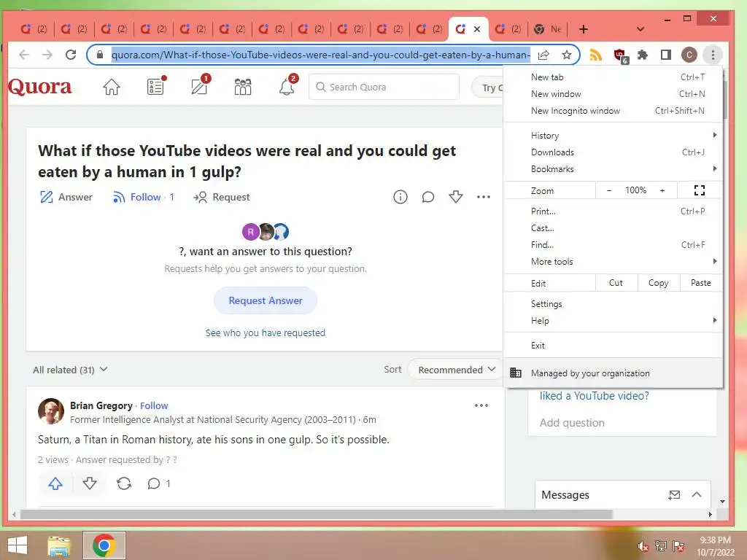Increase zoom with the plus button
This screenshot has height=560, width=747.
click(x=662, y=190)
